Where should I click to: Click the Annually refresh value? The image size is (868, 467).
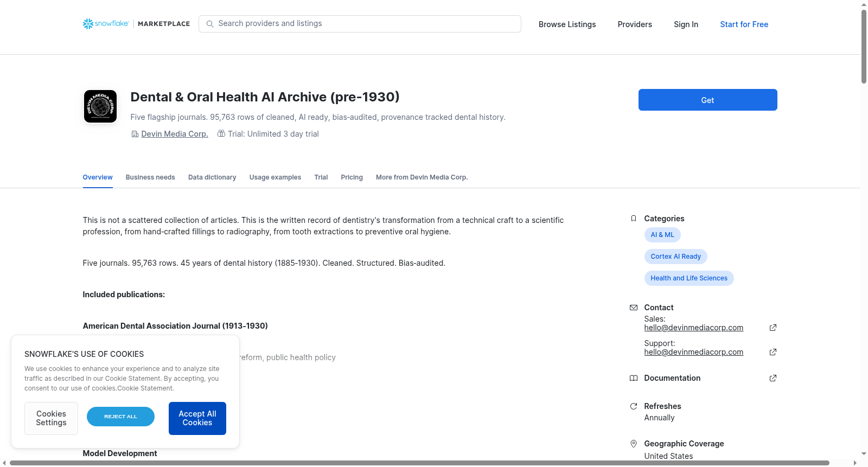pos(659,418)
